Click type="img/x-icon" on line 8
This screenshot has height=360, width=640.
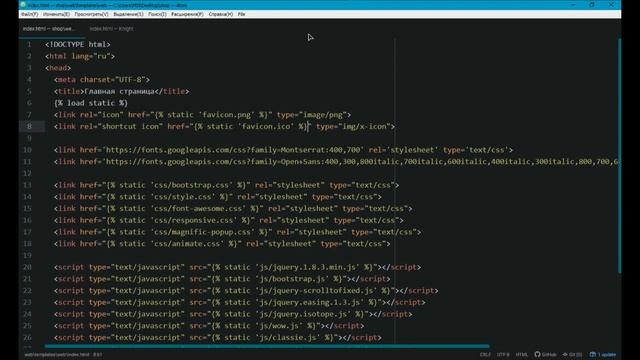[353, 127]
